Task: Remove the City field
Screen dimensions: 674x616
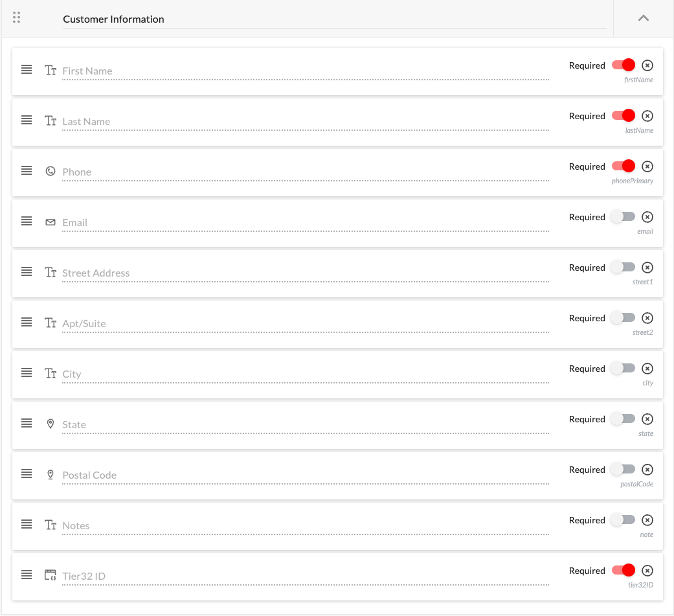Action: point(647,369)
